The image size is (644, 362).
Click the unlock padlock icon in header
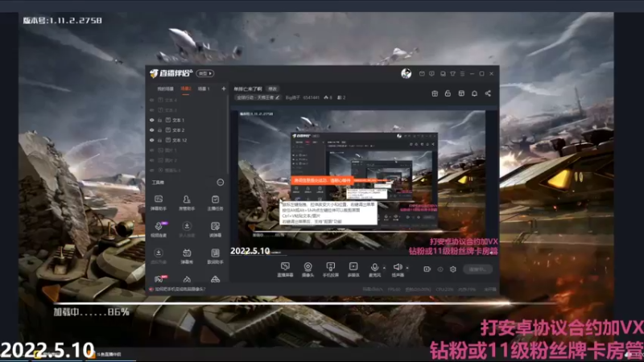tap(448, 93)
